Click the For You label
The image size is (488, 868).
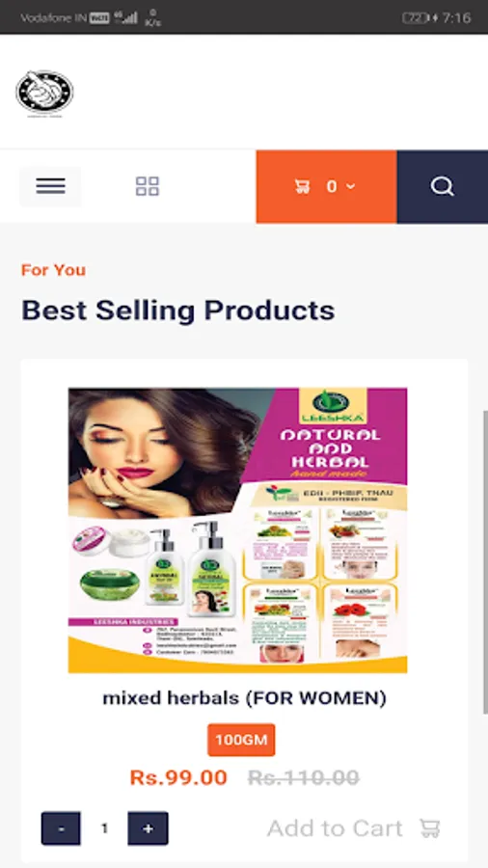click(x=54, y=270)
